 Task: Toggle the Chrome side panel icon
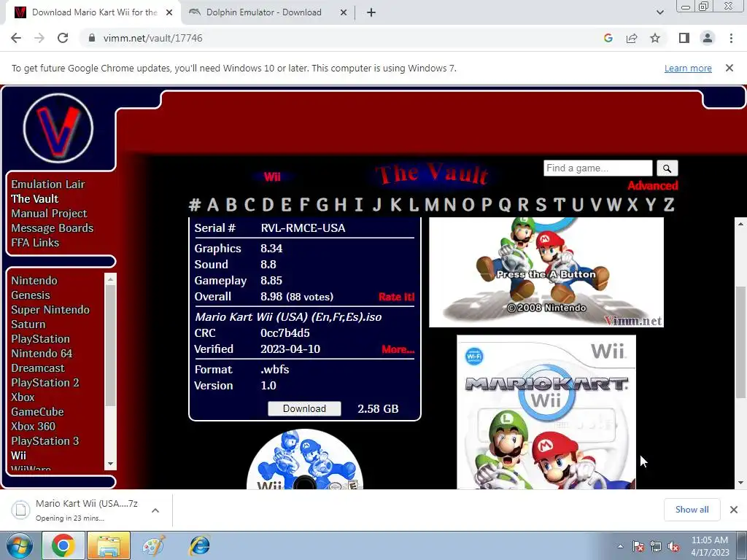[x=684, y=38]
